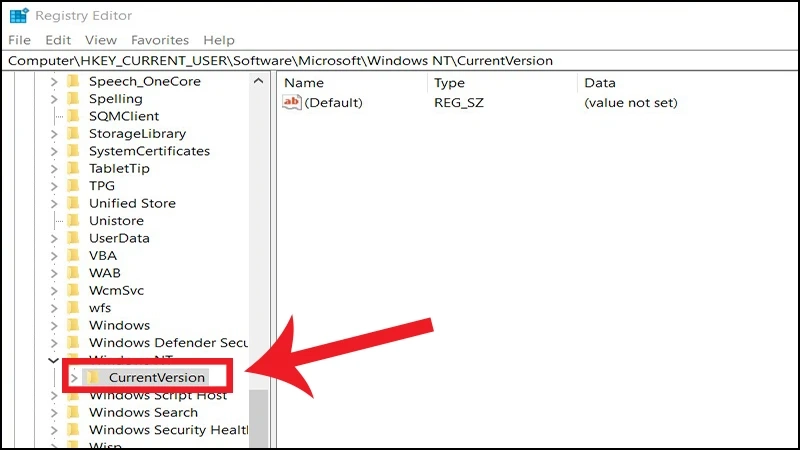The height and width of the screenshot is (450, 800).
Task: Expand the WAB key
Action: coord(54,273)
